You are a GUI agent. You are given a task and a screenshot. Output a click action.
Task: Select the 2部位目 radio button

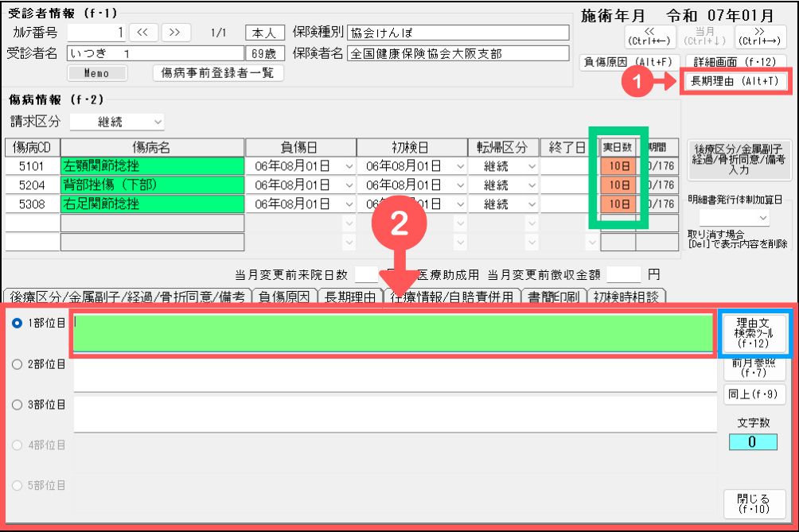click(x=16, y=363)
